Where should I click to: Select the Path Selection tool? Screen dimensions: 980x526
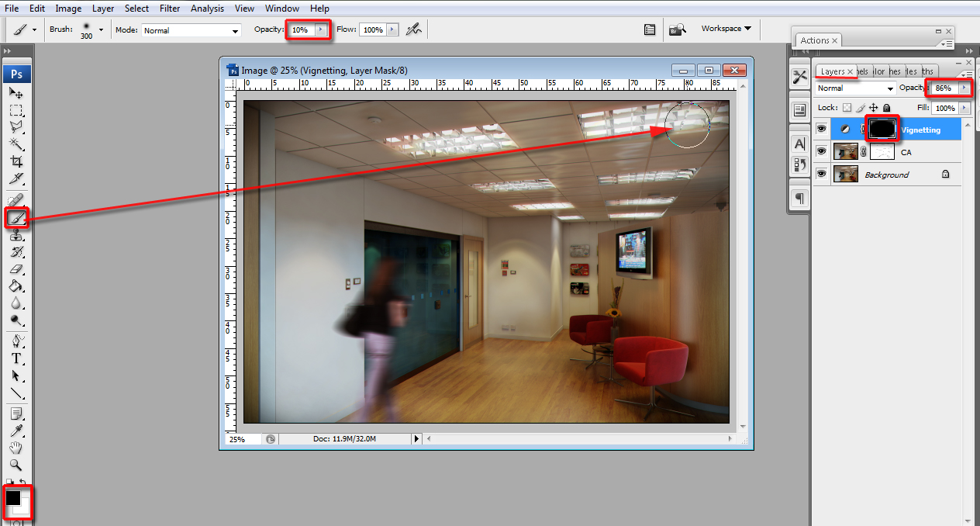coord(16,375)
